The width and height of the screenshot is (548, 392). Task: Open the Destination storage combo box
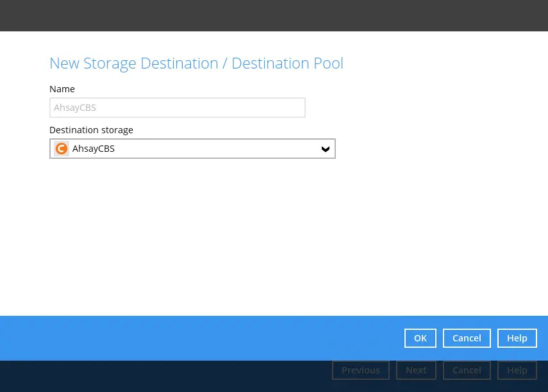click(192, 149)
